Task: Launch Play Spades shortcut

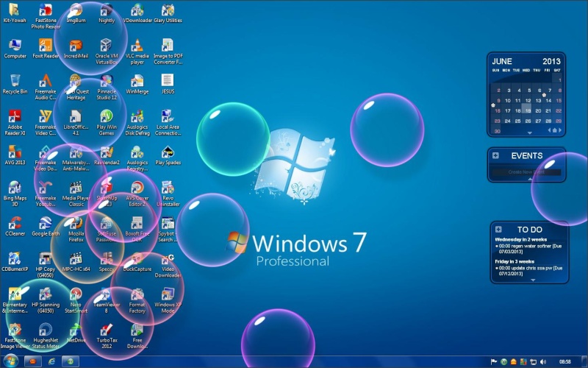Action: pyautogui.click(x=168, y=155)
